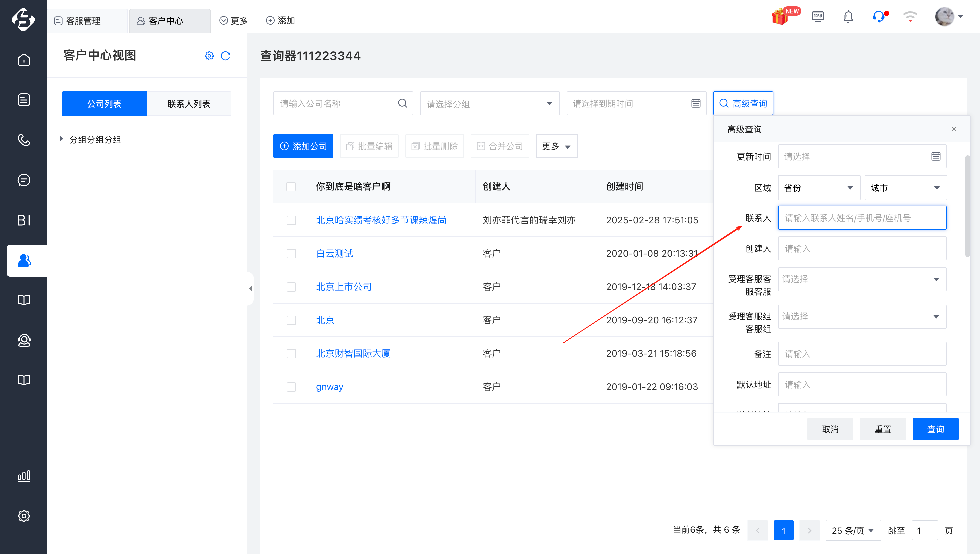This screenshot has width=980, height=554.
Task: Click the search magnifier in company name field
Action: click(x=402, y=103)
